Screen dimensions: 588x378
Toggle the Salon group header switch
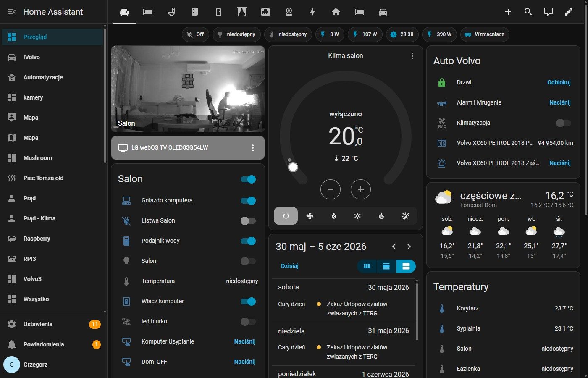(x=248, y=179)
